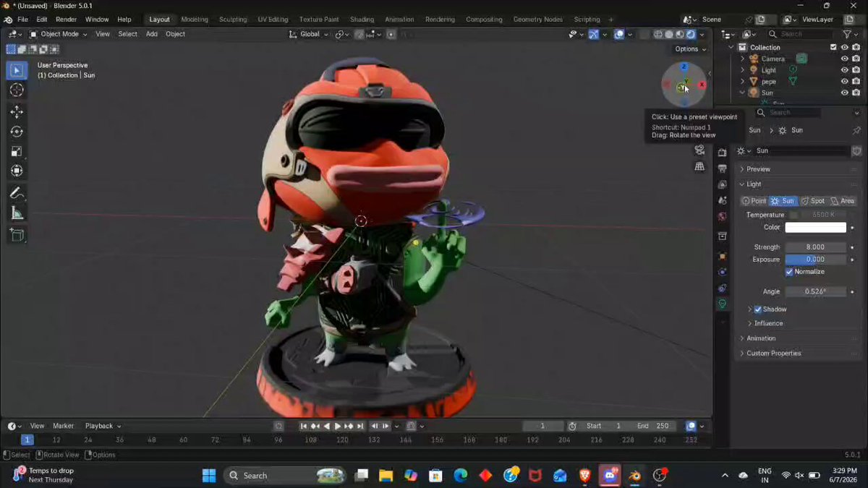The width and height of the screenshot is (868, 488).
Task: Select the Cursor tool in left toolbar
Action: pos(17,90)
